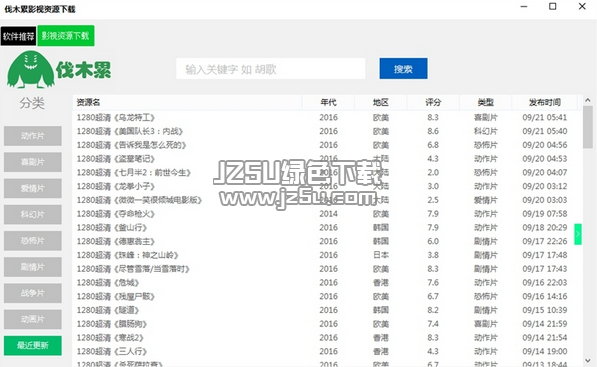Select the 动作片 category button
The image size is (597, 367).
33,136
